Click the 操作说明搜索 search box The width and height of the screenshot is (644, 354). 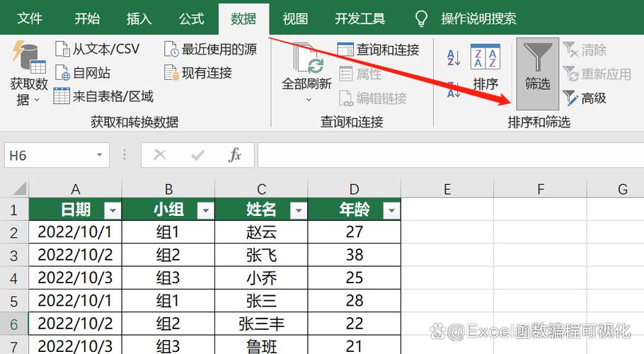(479, 18)
